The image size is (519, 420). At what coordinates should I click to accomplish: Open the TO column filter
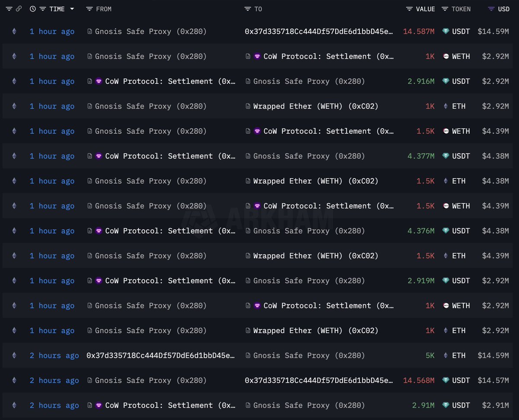[247, 9]
